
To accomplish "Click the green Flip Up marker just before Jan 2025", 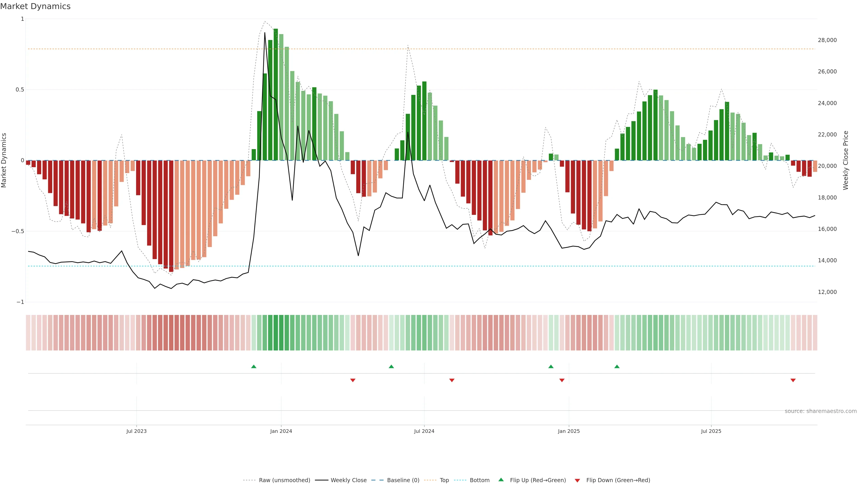I will pyautogui.click(x=551, y=366).
